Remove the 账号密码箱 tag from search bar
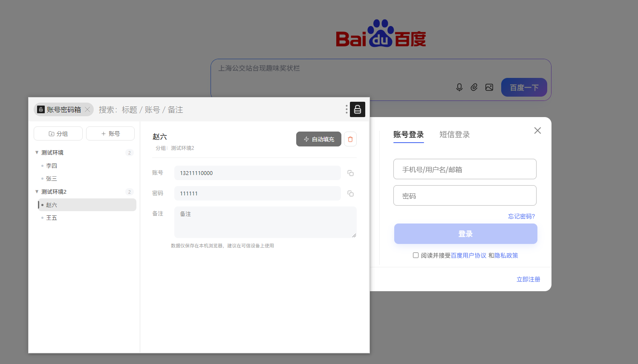 [x=87, y=109]
